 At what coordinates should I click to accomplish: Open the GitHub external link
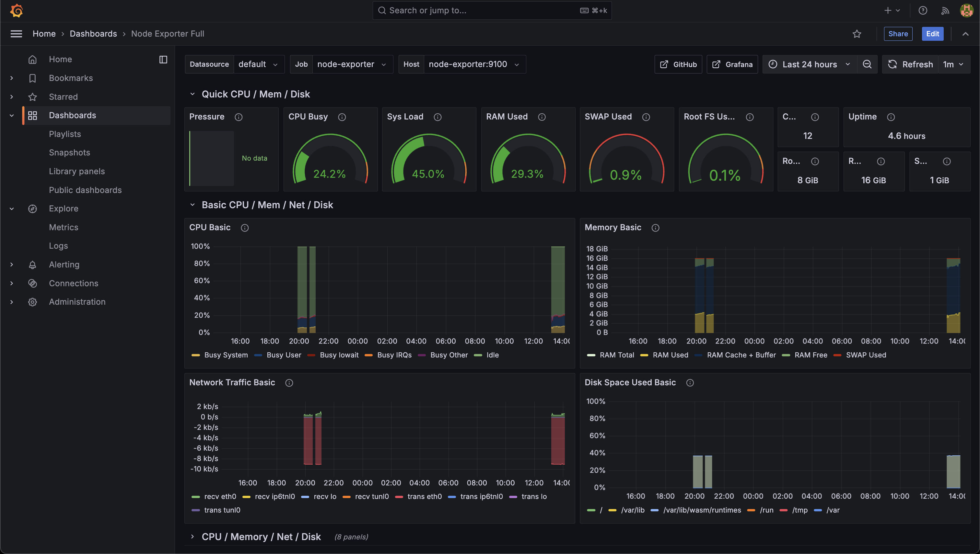(678, 64)
